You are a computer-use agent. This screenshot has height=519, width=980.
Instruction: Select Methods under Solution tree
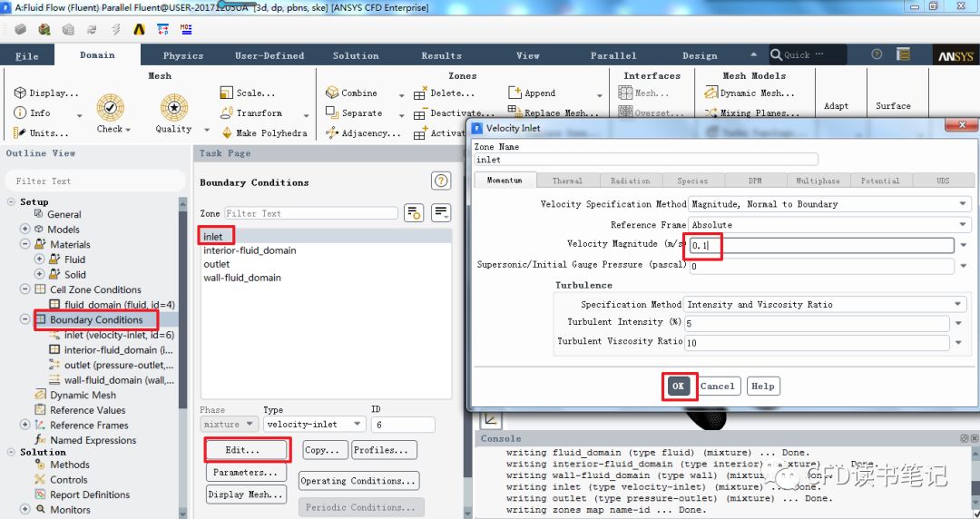[x=69, y=465]
